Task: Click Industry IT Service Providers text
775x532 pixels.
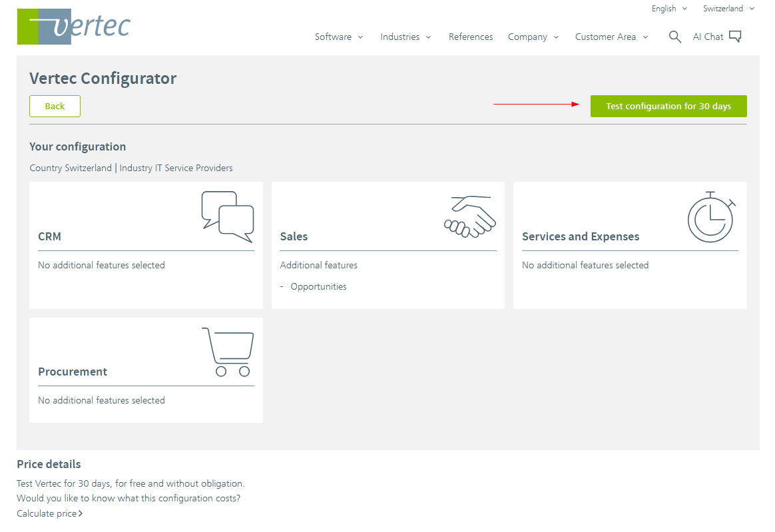Action: pyautogui.click(x=176, y=168)
